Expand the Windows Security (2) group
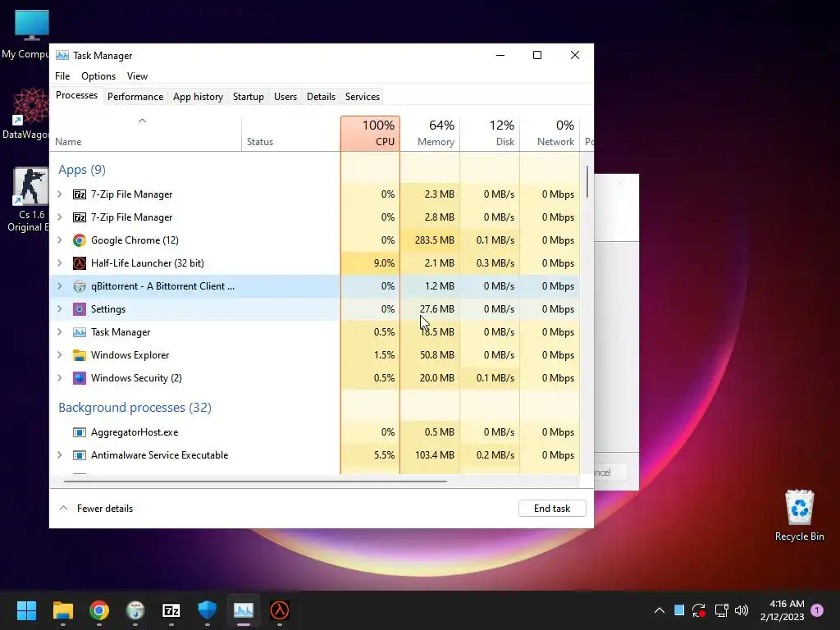Image resolution: width=840 pixels, height=630 pixels. coord(59,379)
